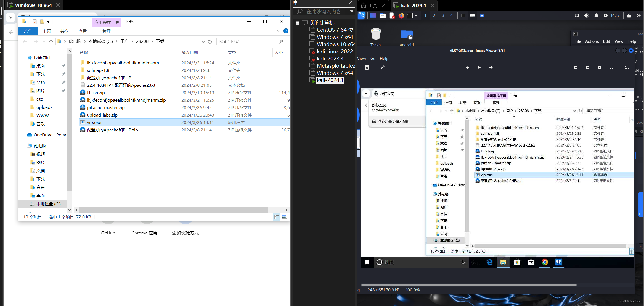Image resolution: width=644 pixels, height=306 pixels.
Task: Switch to the 查看 ribbon tab
Action: tap(82, 31)
